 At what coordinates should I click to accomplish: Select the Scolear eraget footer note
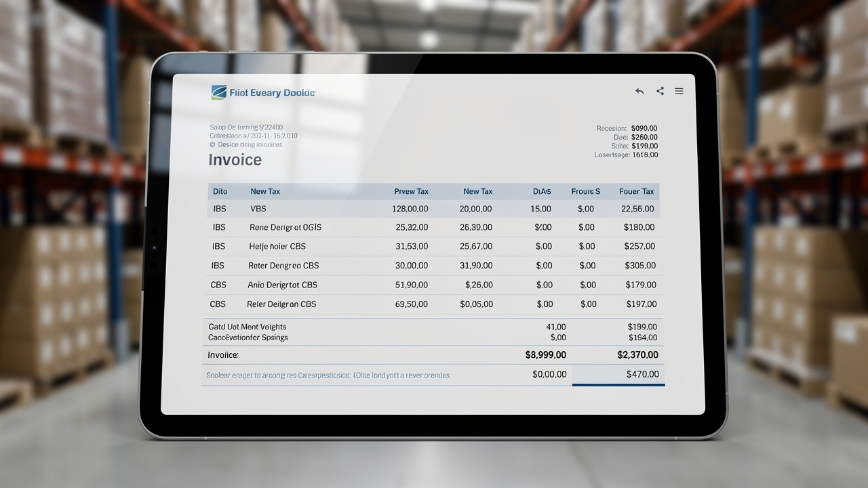point(329,375)
